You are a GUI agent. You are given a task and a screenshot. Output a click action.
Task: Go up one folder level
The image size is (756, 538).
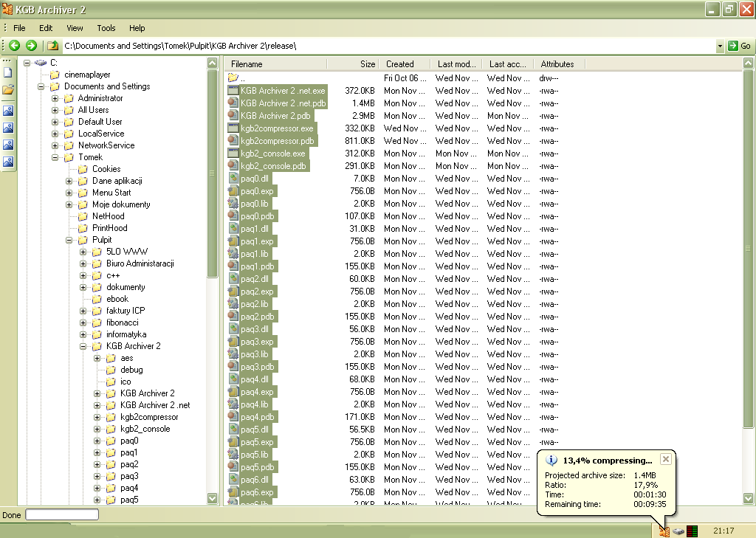point(52,46)
